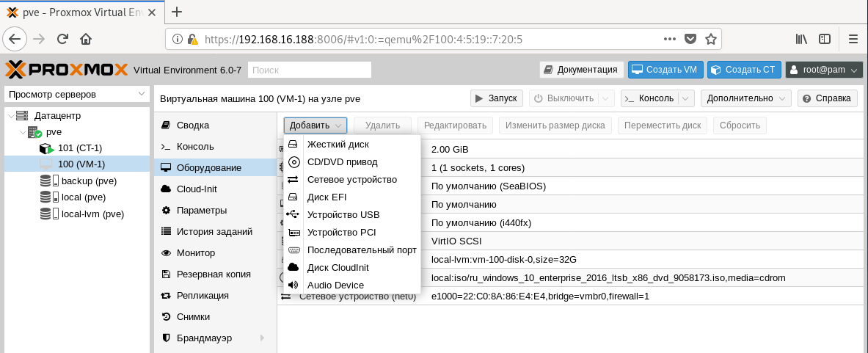Choose Устройство USB entry
The height and width of the screenshot is (353, 868).
(352, 215)
